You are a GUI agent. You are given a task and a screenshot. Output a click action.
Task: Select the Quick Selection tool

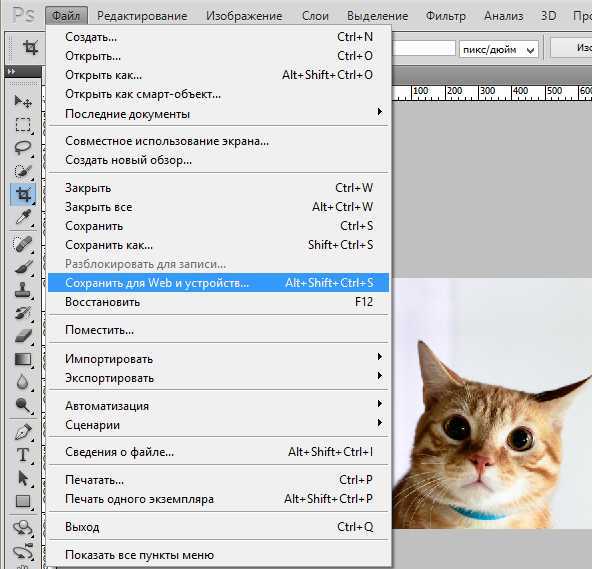(23, 171)
